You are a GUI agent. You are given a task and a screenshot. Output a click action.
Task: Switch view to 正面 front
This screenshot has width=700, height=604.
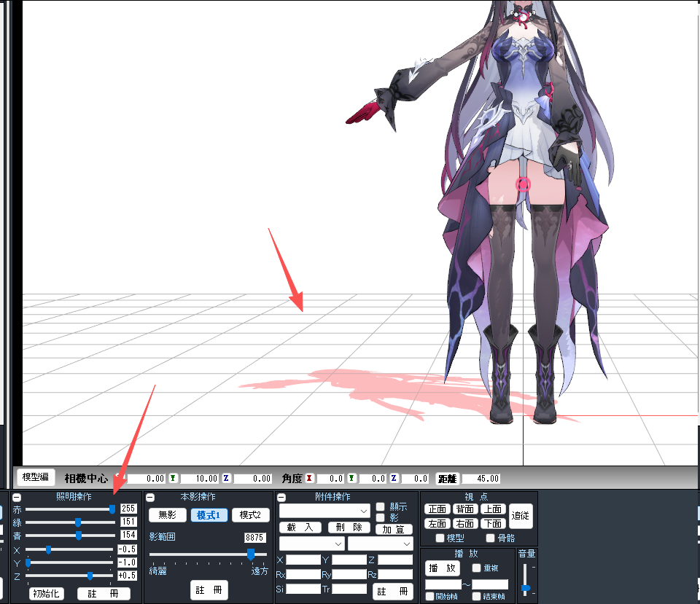tap(437, 509)
